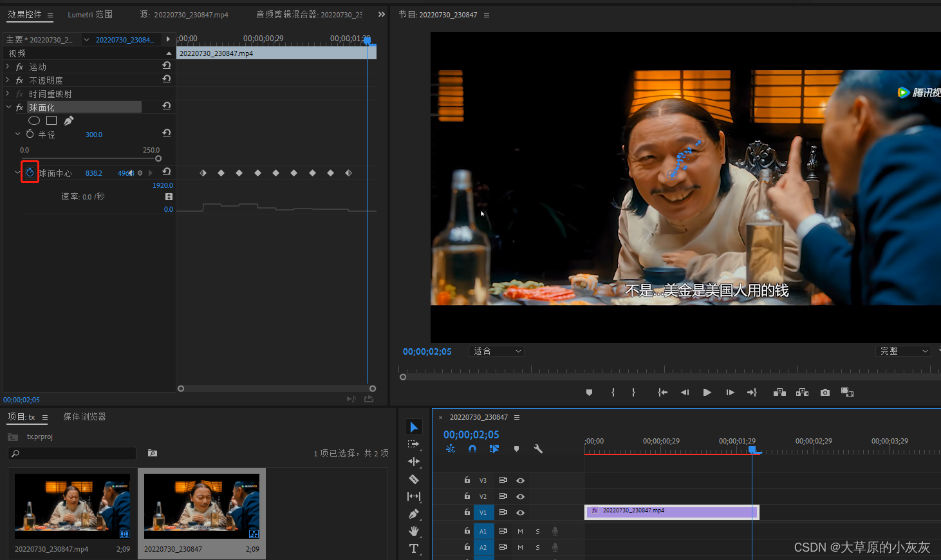Viewport: 941px width, 560px height.
Task: Toggle animation stopwatch for 球面中心
Action: (30, 173)
